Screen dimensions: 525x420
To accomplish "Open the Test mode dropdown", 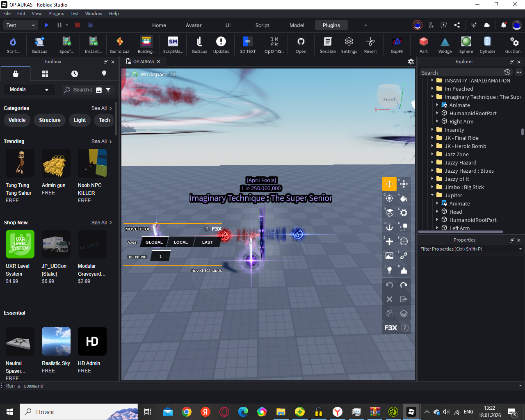I will [21, 25].
